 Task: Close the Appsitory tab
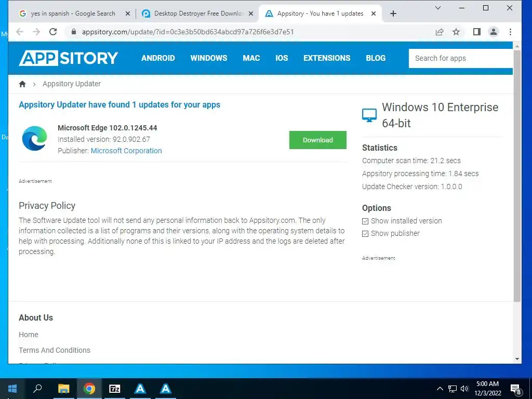click(374, 14)
